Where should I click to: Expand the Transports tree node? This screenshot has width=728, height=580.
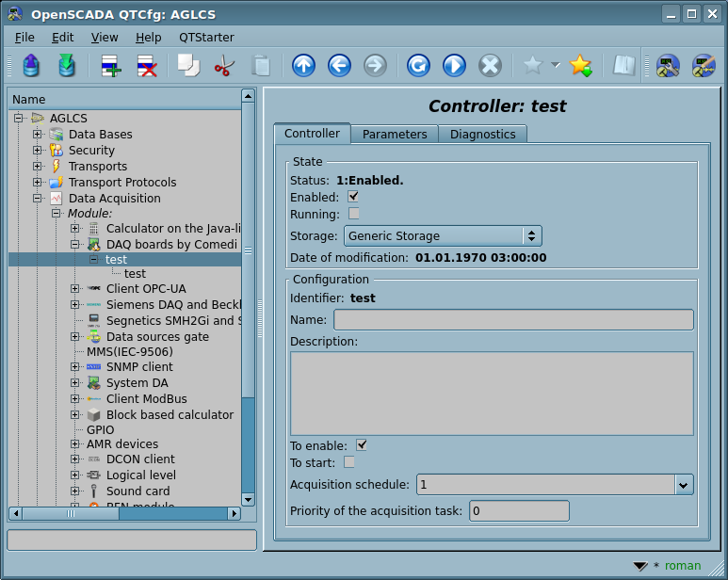(38, 167)
